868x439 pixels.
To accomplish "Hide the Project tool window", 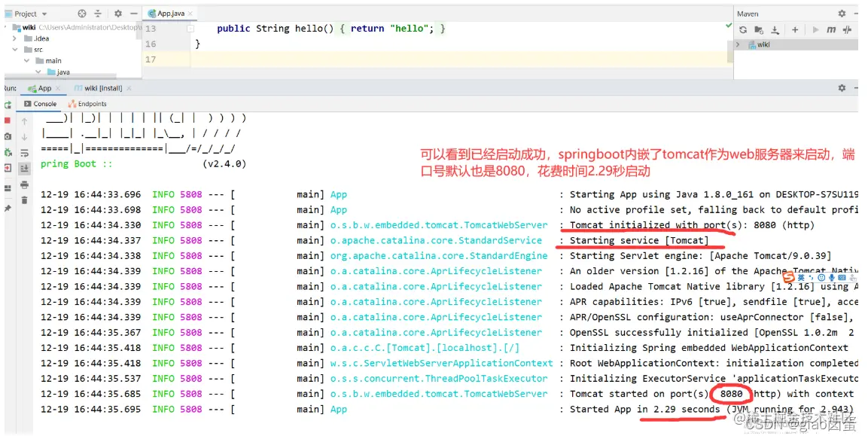I will tap(133, 14).
